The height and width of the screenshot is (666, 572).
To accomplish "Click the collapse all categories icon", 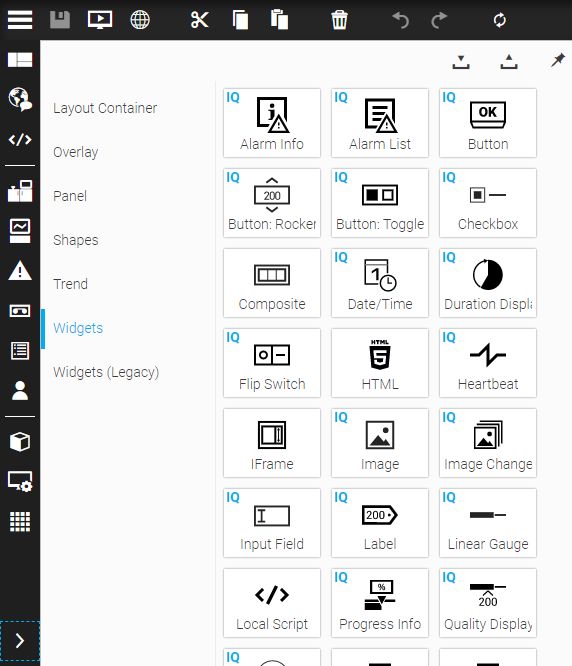I will [x=509, y=62].
